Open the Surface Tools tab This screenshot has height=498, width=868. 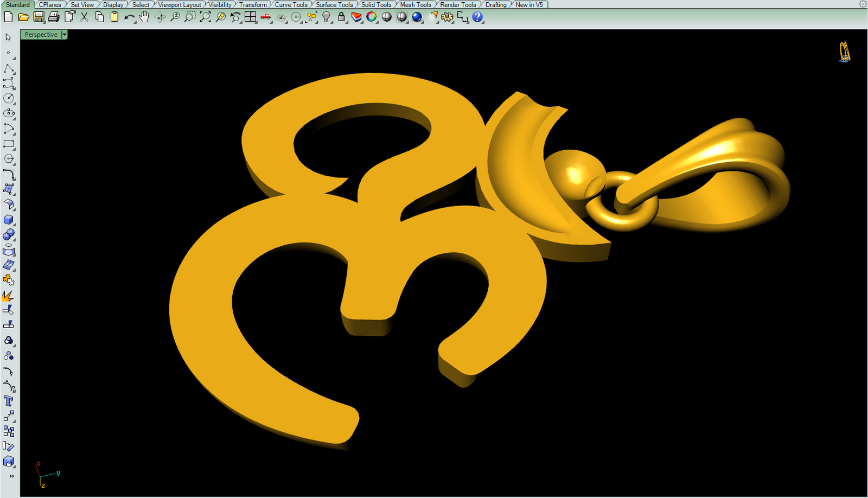[334, 4]
